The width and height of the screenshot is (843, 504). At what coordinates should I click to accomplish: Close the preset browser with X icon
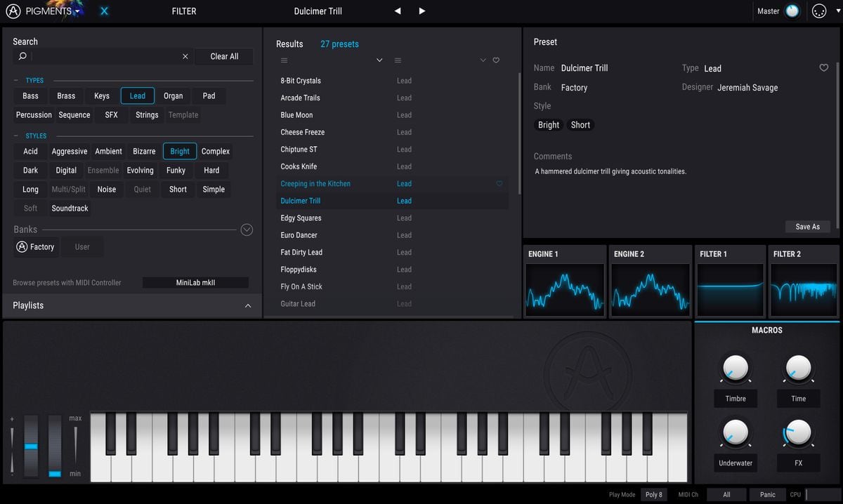104,11
